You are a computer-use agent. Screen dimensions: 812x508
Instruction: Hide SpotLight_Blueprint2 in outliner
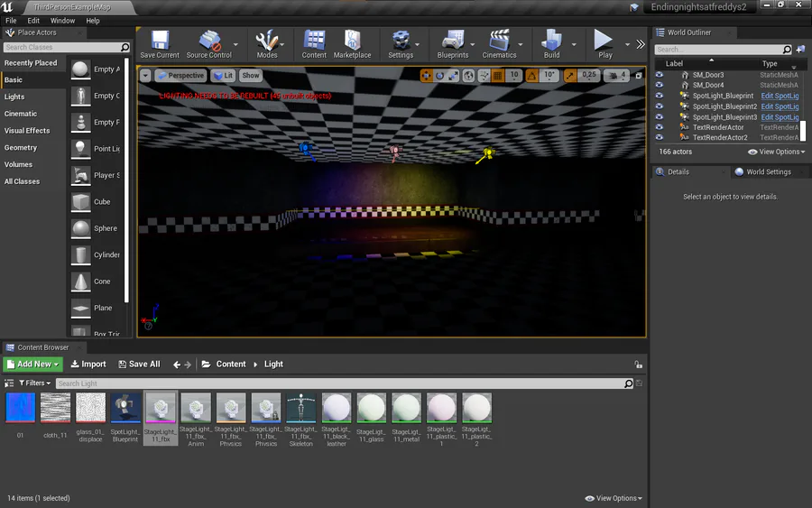tap(659, 106)
